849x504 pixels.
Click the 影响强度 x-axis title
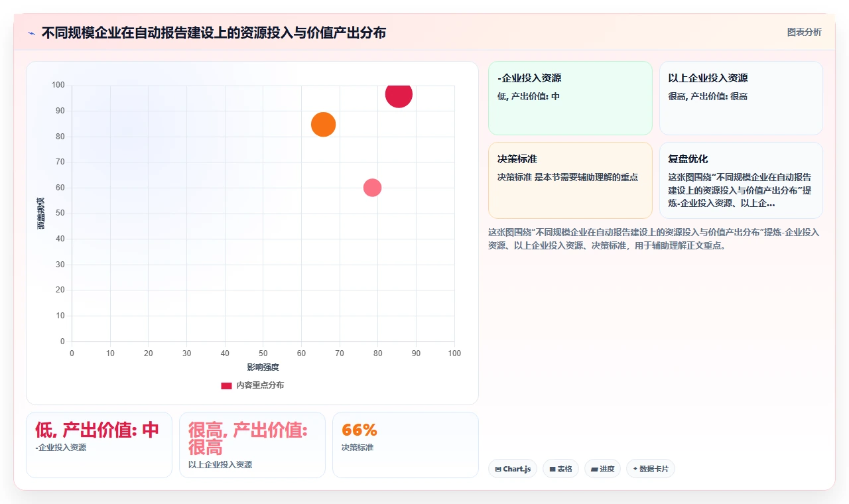point(263,367)
